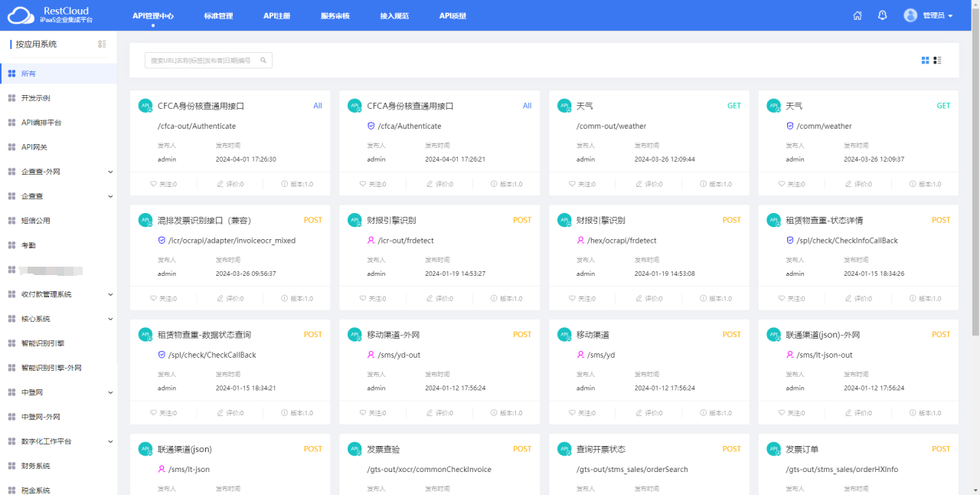980x495 pixels.
Task: Click the heart 关注 icon on 天气 /comm-out/weather card
Action: [573, 184]
